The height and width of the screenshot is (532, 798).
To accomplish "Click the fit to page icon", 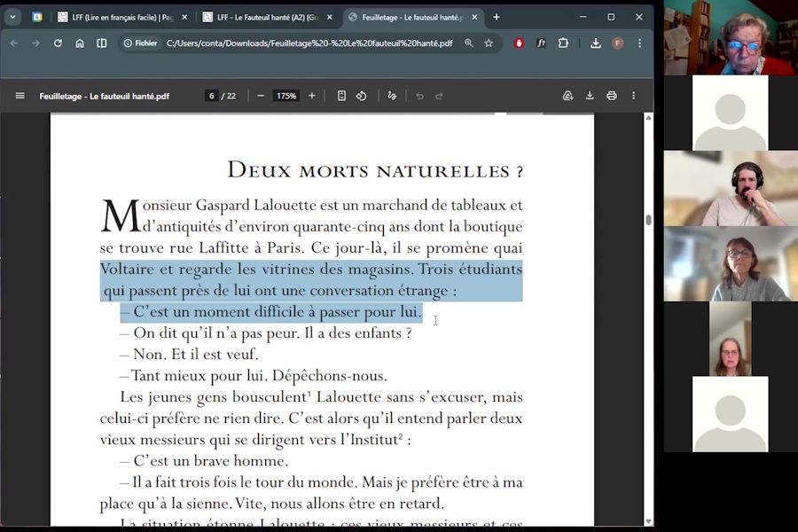I will [341, 96].
